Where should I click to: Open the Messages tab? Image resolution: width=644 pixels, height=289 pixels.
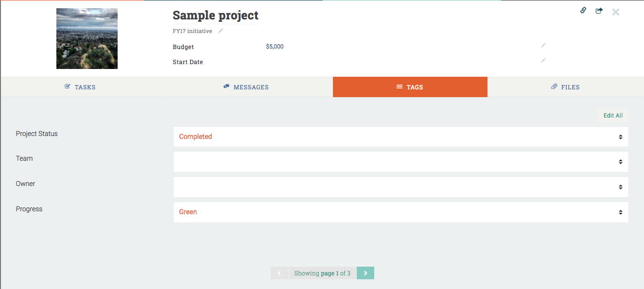(x=246, y=87)
